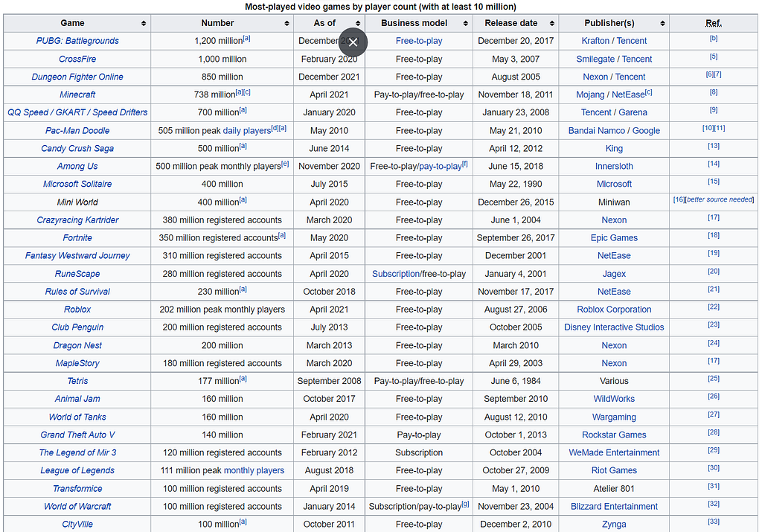Open the World of Tanks link
Image resolution: width=762 pixels, height=532 pixels.
(77, 417)
